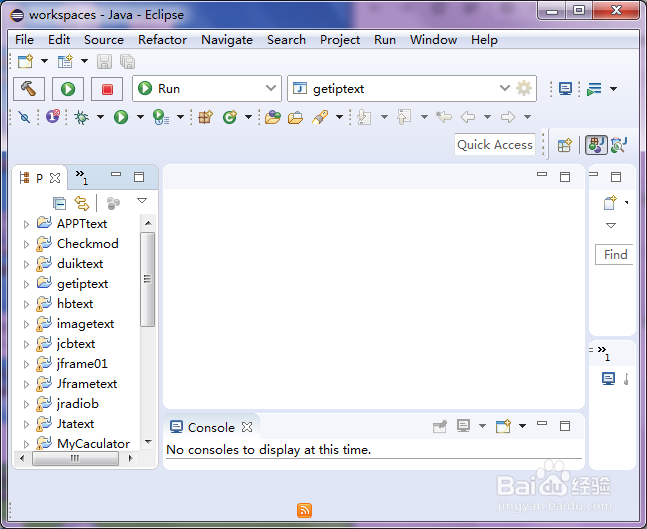Click the Find field in right panel
This screenshot has width=647, height=529.
click(614, 255)
